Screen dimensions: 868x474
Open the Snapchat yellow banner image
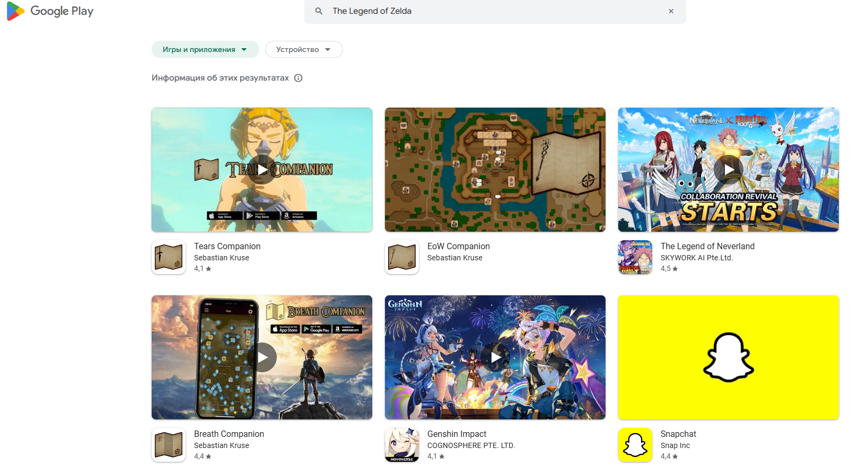click(x=729, y=357)
